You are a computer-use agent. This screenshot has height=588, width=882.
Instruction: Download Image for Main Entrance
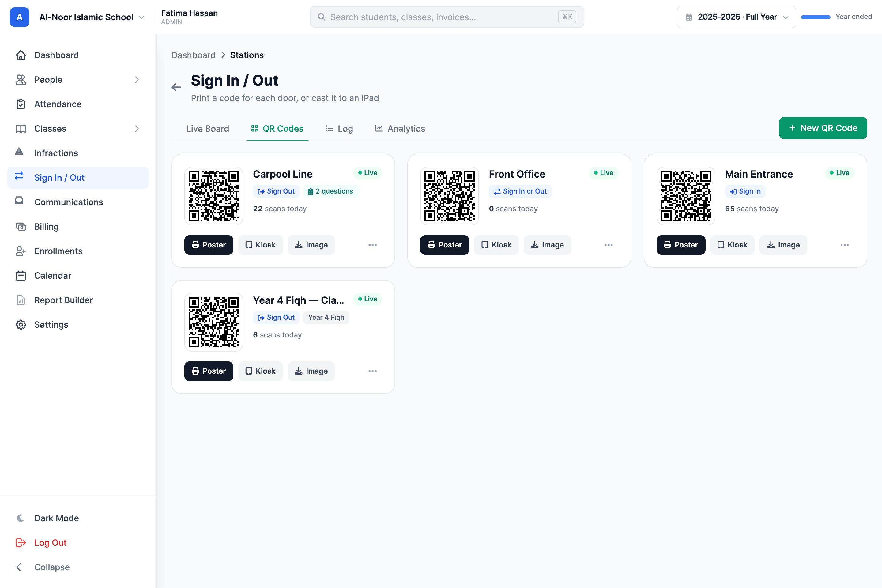pyautogui.click(x=783, y=245)
